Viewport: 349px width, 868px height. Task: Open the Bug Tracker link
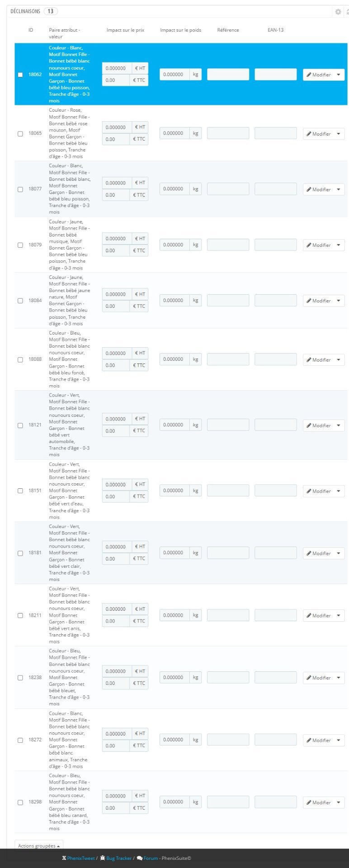coord(119,858)
